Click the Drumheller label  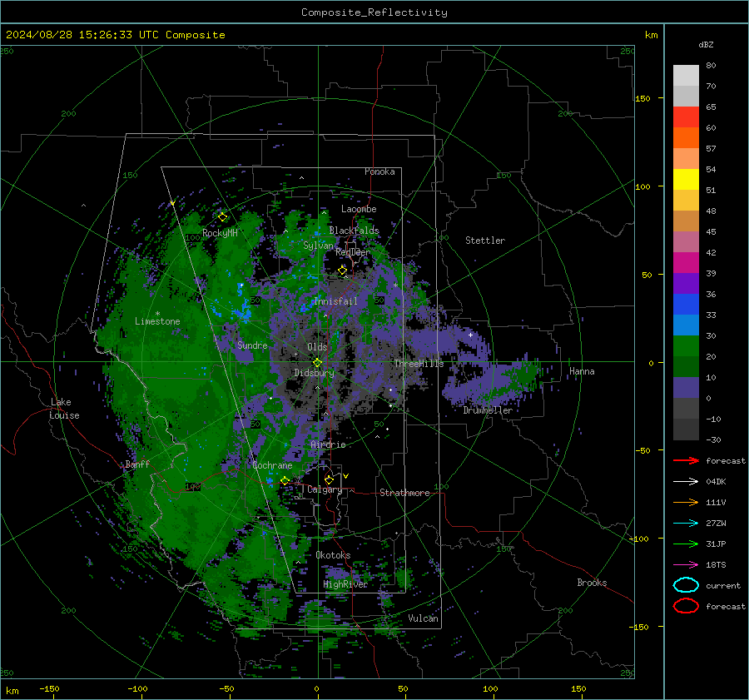tap(488, 410)
